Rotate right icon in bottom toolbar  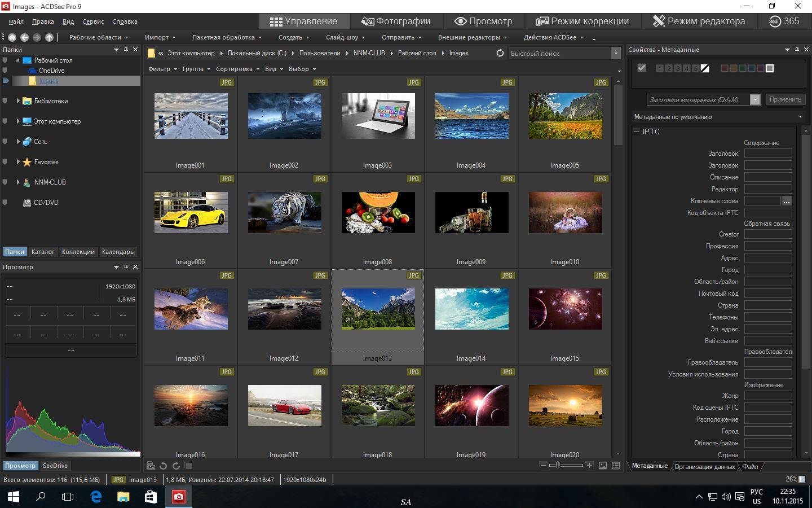[x=176, y=466]
